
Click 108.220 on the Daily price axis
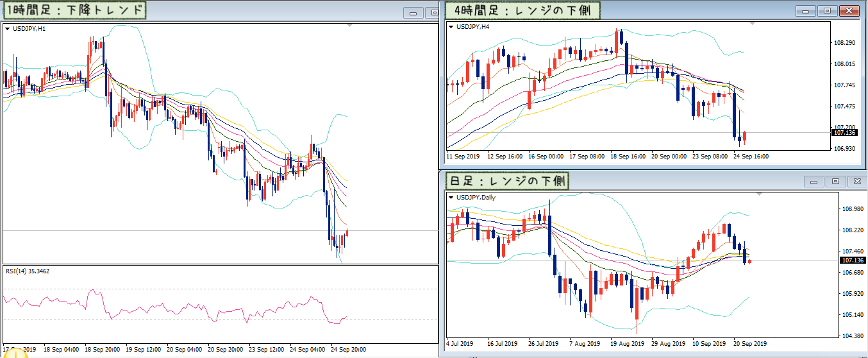point(853,230)
